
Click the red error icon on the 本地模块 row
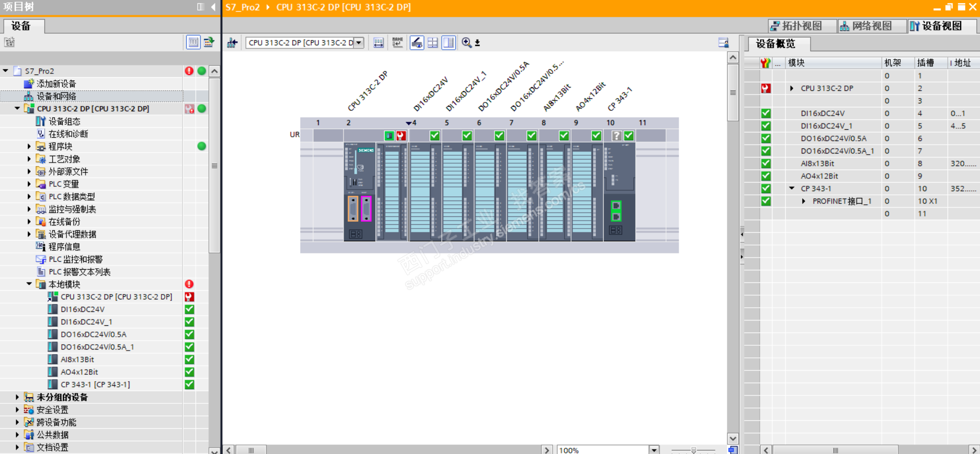(189, 284)
